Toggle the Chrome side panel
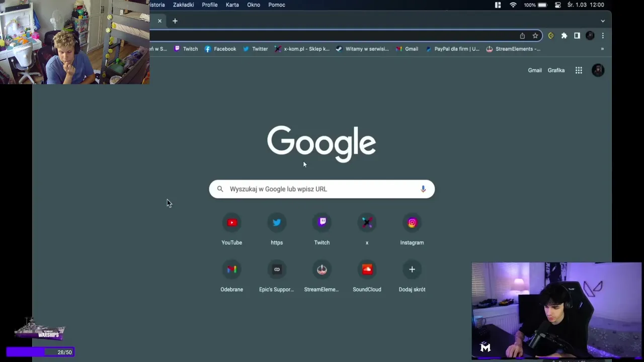This screenshot has width=644, height=362. [x=577, y=36]
